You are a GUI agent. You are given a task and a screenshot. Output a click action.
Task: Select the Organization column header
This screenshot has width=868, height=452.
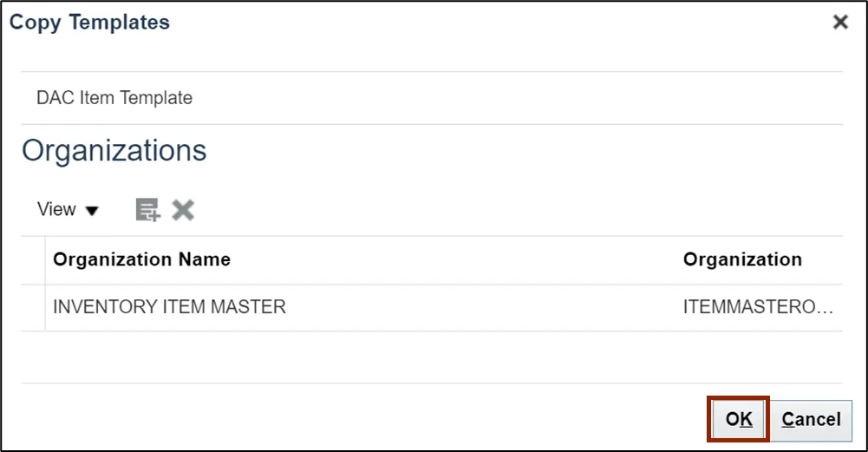(x=742, y=259)
